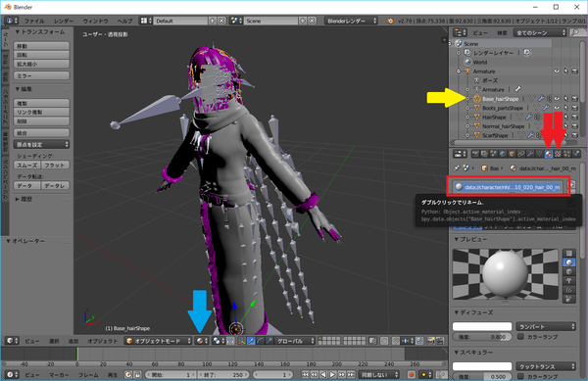
Task: Enable the specular Color Ramp checkbox
Action: click(x=520, y=376)
